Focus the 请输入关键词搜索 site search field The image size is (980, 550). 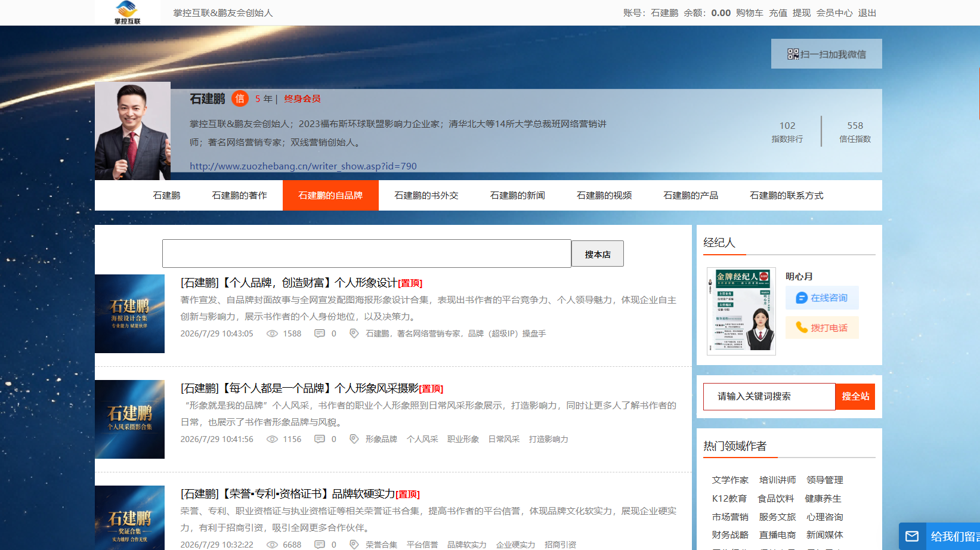[769, 397]
